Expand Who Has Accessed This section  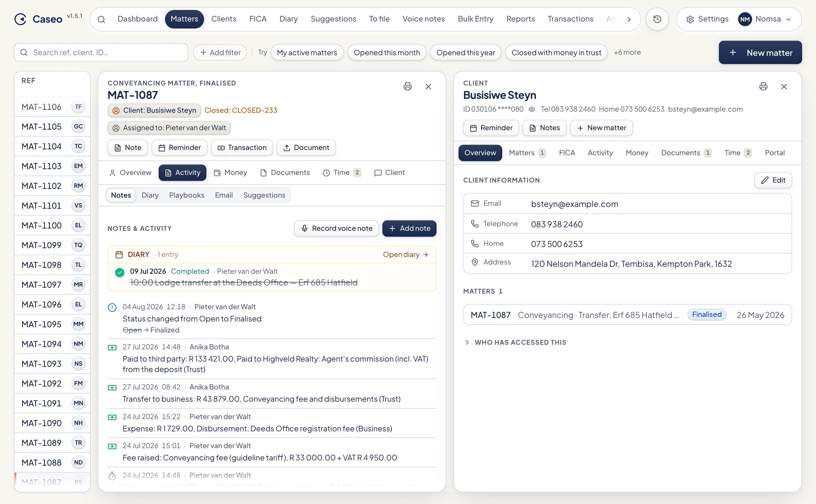[x=516, y=342]
